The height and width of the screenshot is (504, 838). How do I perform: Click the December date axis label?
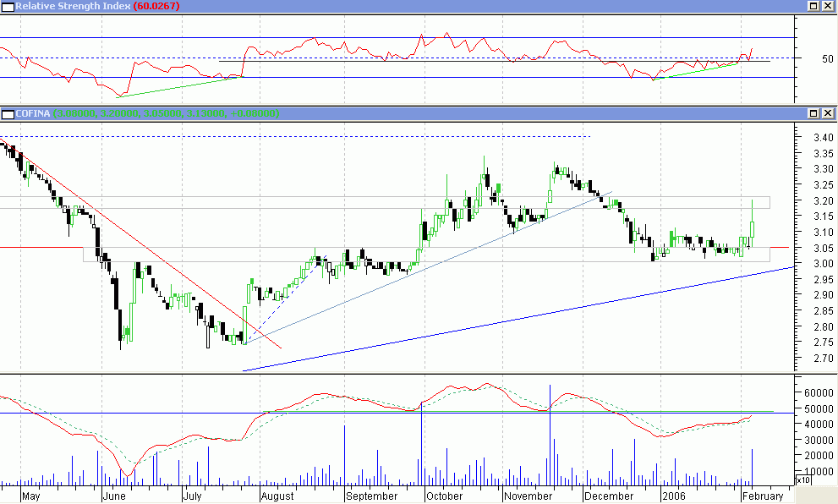[609, 496]
